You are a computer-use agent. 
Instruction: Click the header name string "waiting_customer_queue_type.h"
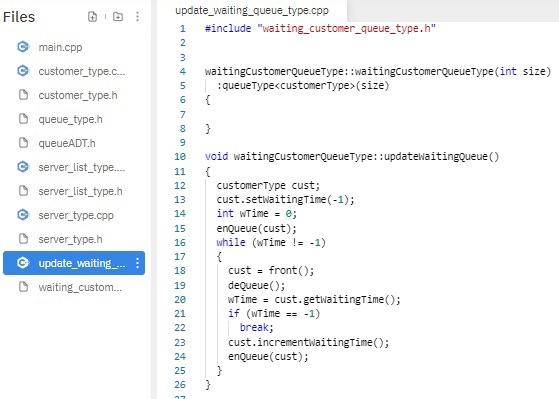(x=346, y=28)
